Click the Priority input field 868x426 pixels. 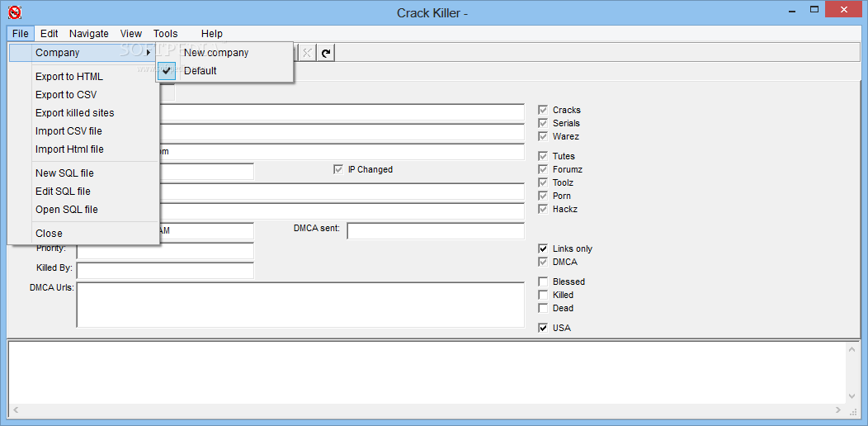tap(166, 250)
